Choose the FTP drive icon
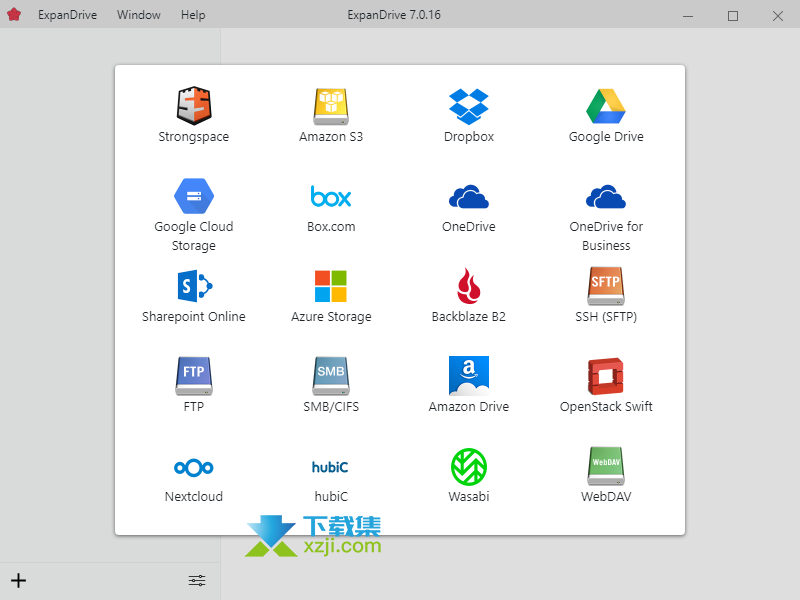The width and height of the screenshot is (800, 600). 194,376
